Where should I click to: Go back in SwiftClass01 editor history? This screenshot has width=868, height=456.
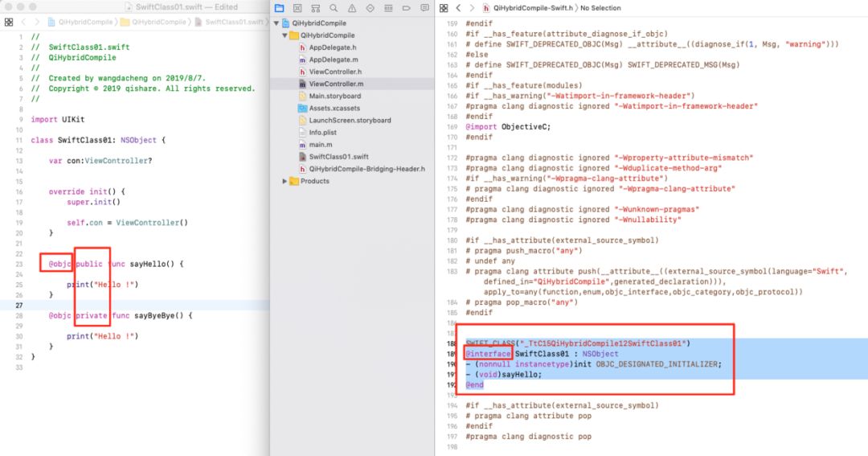23,23
